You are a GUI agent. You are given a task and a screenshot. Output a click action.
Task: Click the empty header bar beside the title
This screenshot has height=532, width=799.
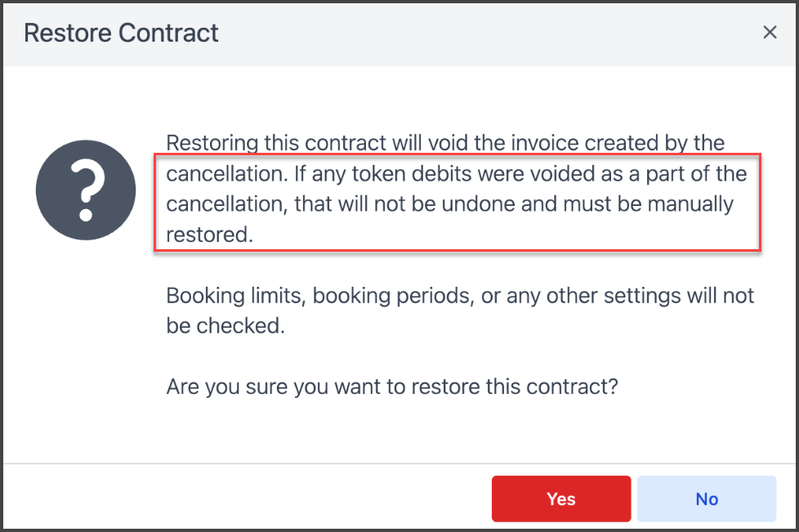pyautogui.click(x=490, y=34)
